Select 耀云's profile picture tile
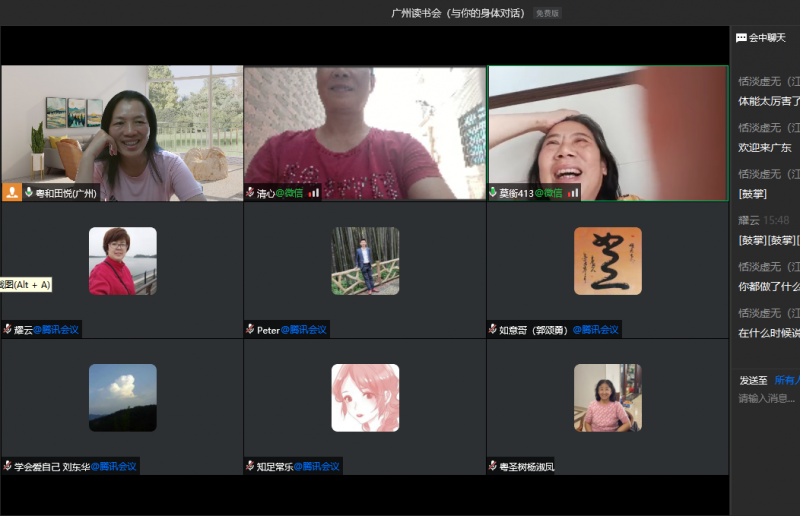 [x=122, y=261]
